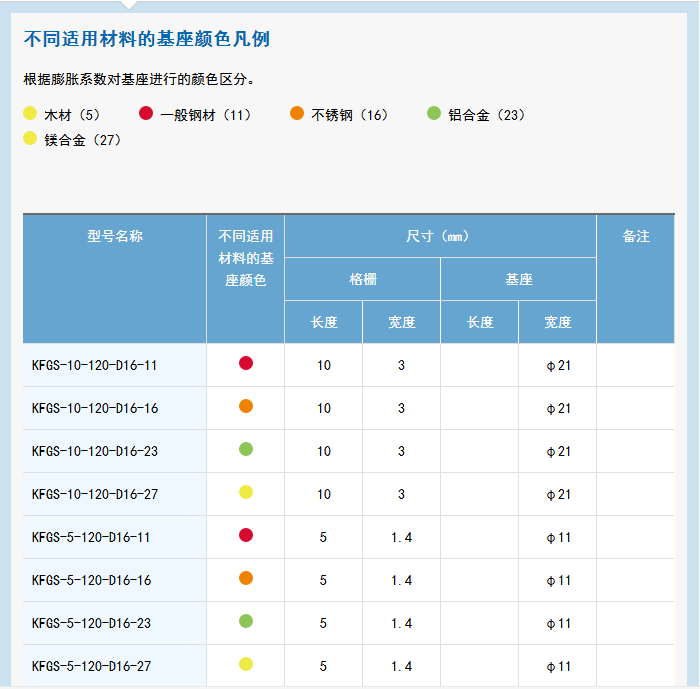
Task: Click the orange dot in row KFGS-5-120-D16-16
Action: point(246,578)
